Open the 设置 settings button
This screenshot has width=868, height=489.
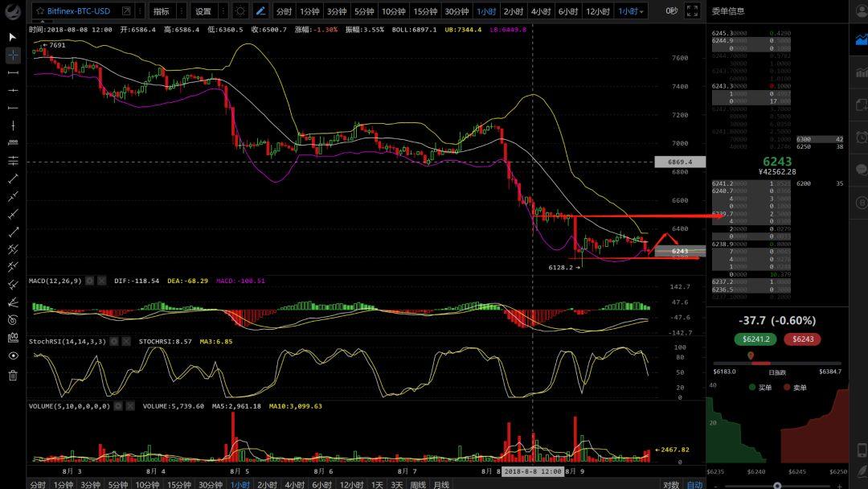pyautogui.click(x=203, y=11)
